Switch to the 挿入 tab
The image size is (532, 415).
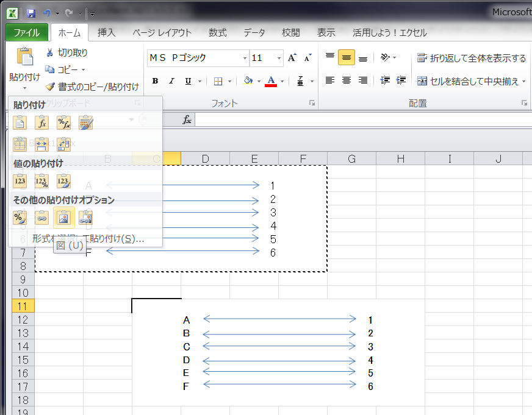107,33
